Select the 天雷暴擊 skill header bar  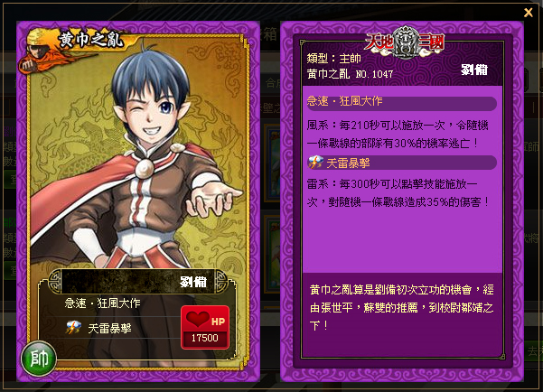coord(402,163)
